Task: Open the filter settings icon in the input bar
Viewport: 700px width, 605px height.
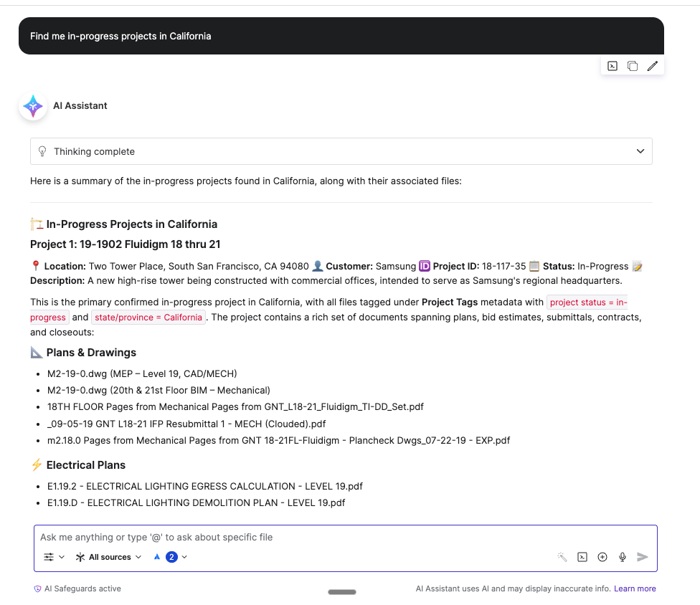Action: point(47,556)
